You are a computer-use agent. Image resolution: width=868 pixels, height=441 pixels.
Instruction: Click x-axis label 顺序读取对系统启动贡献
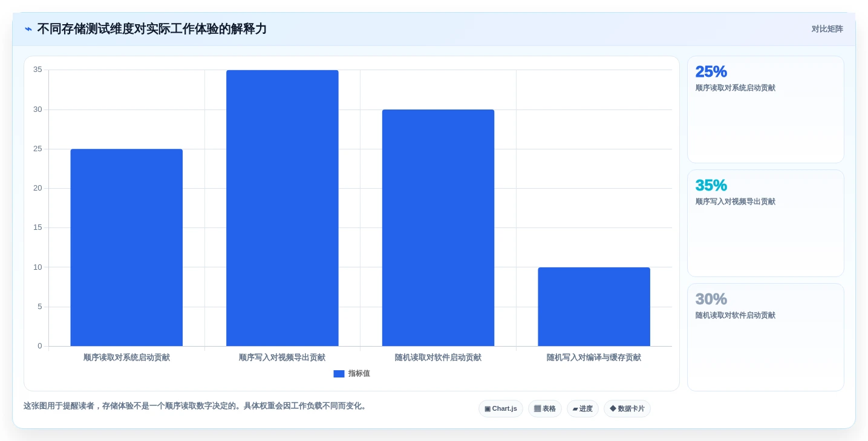tap(126, 358)
